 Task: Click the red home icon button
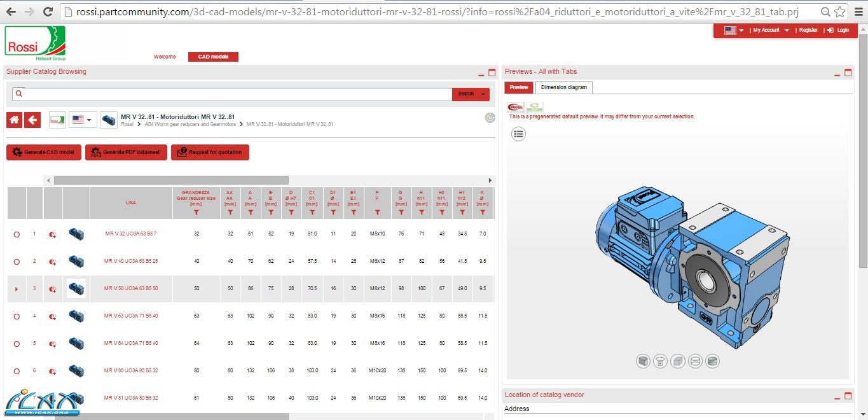[14, 120]
